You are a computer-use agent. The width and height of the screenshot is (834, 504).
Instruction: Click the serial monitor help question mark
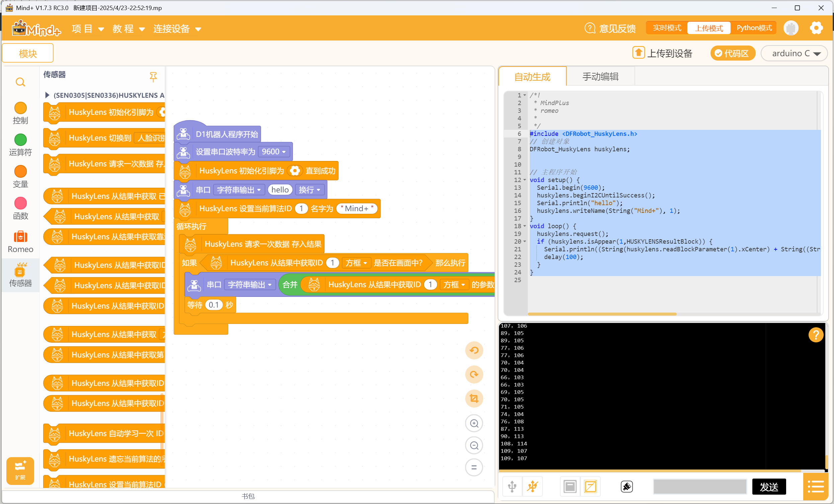coord(816,335)
